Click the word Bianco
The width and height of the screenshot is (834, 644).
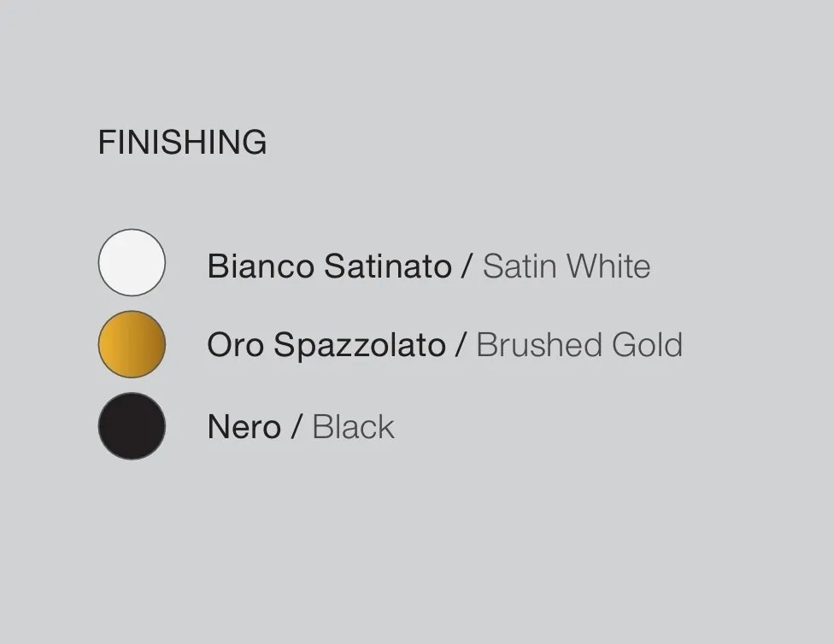(x=261, y=266)
